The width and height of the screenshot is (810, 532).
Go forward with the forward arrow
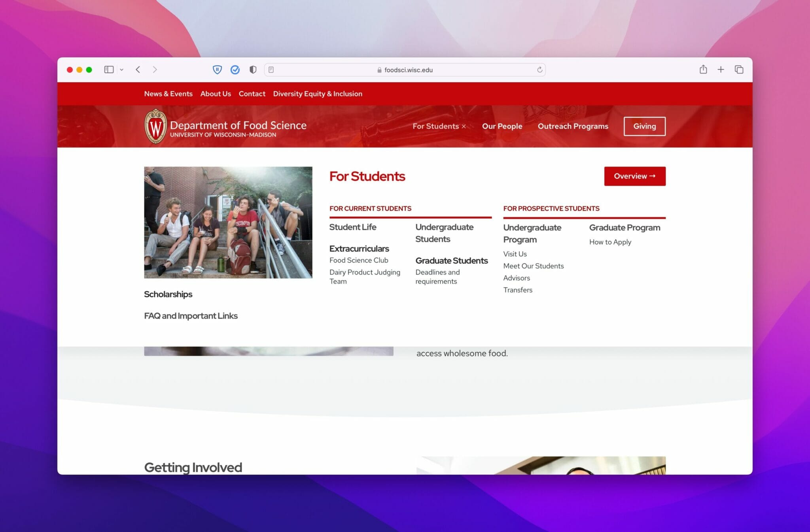[155, 70]
